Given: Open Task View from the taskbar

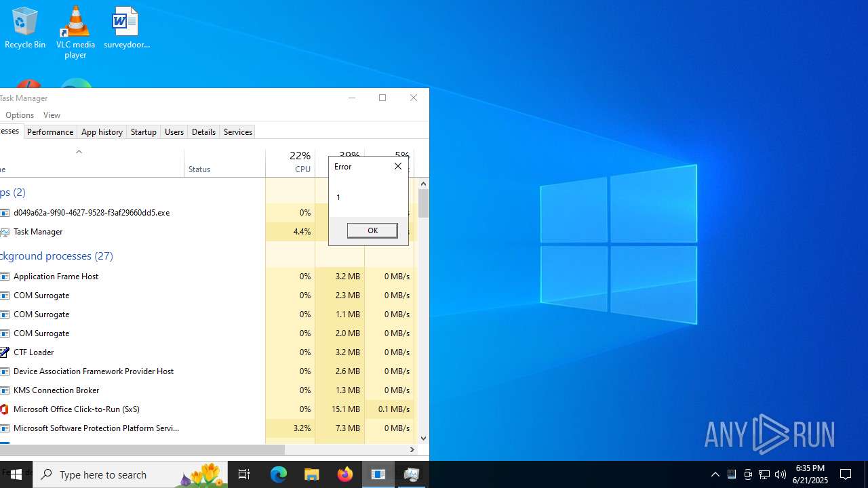Looking at the screenshot, I should pos(244,474).
